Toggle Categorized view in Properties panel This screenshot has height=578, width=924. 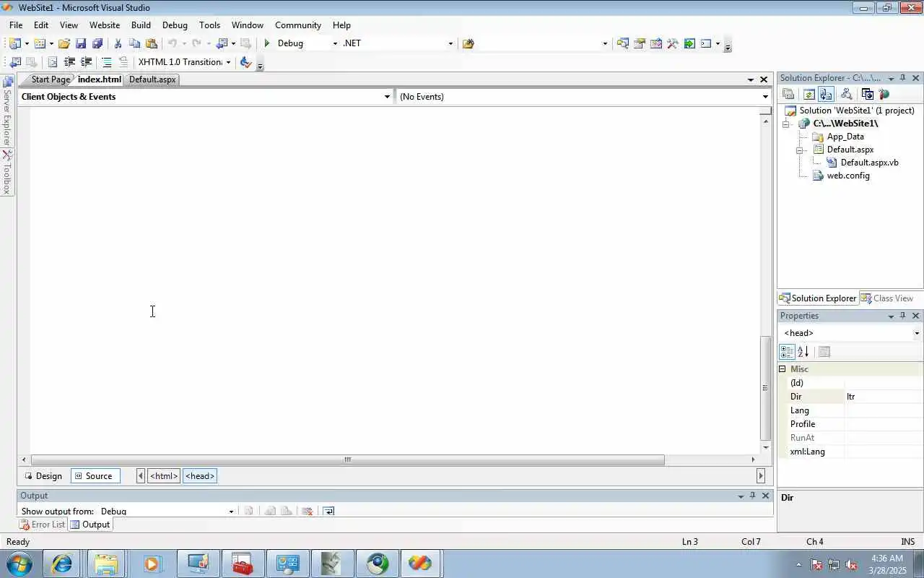coord(787,352)
